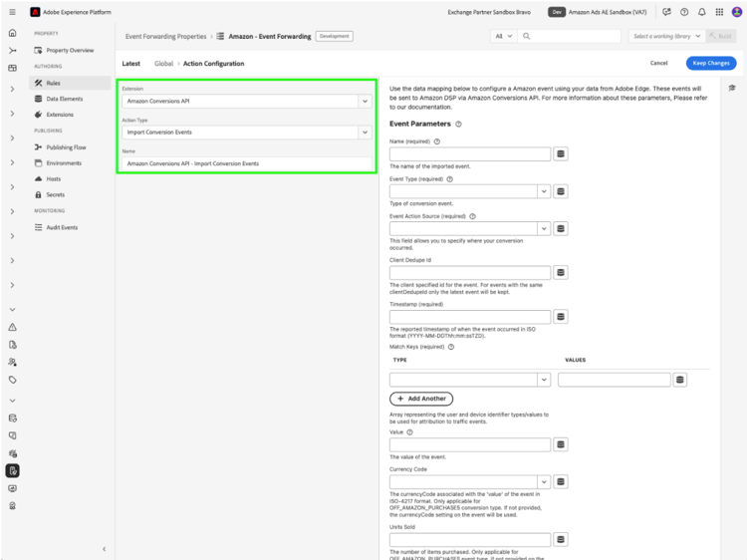
Task: Focus the event Name (required) input
Action: coord(470,153)
